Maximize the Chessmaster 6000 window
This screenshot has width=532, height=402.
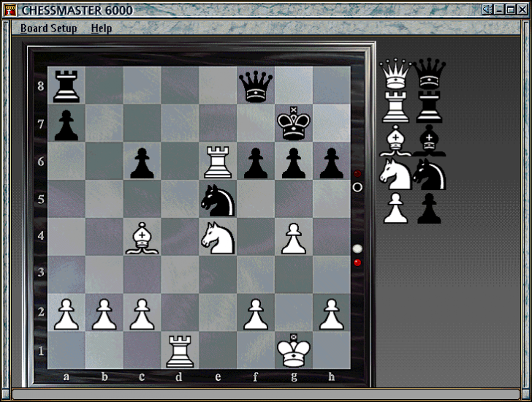510,10
